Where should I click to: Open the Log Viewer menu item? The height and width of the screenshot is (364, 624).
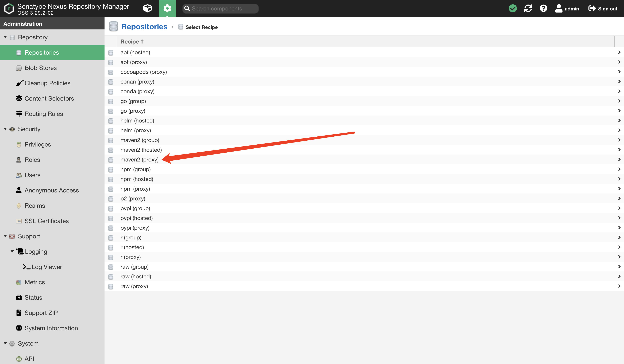[47, 267]
